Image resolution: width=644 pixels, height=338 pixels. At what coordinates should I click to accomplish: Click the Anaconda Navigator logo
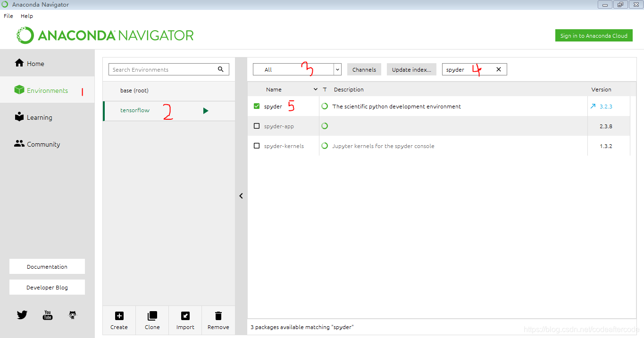point(105,35)
